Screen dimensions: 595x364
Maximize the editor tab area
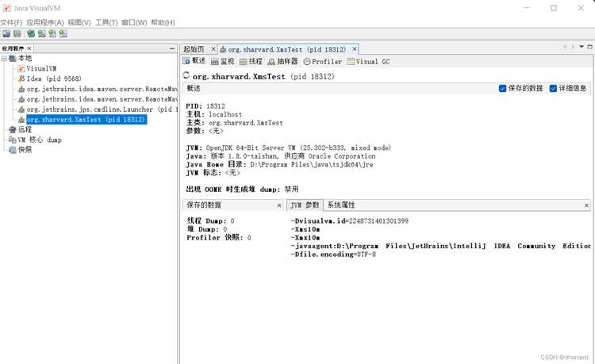pos(589,47)
